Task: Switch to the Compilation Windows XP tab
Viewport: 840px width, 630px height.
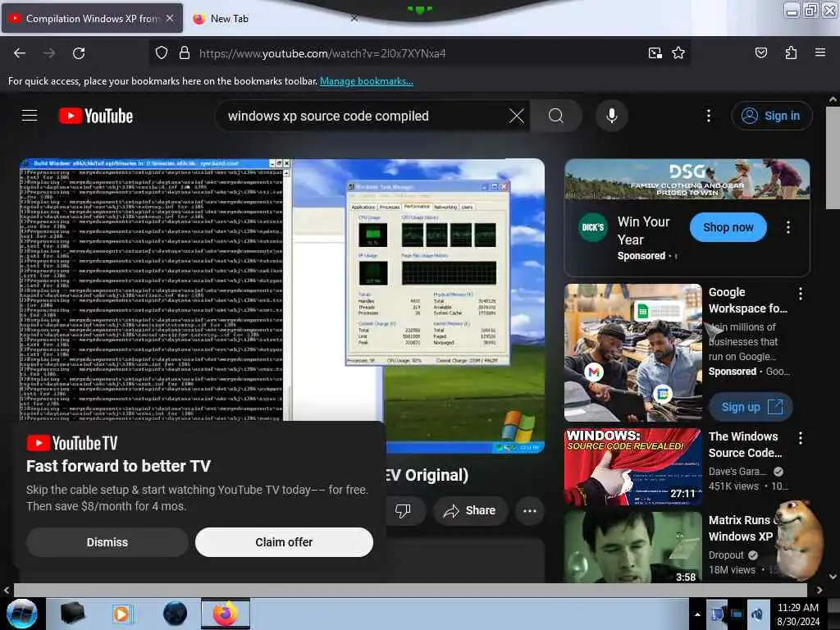Action: coord(93,19)
